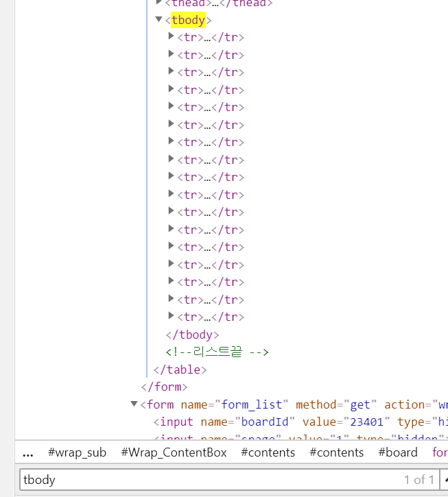
Task: Select the closing table tag line
Action: [180, 369]
